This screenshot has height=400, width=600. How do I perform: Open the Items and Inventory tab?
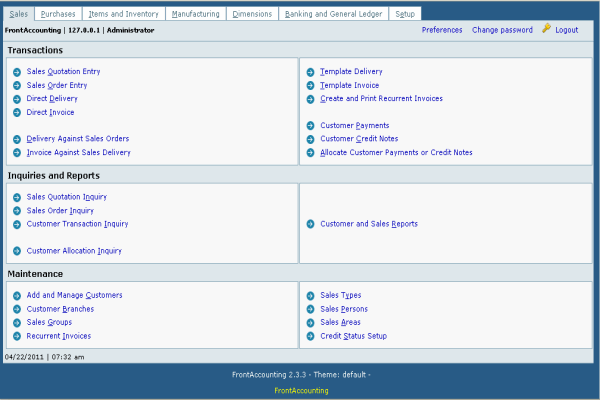124,14
